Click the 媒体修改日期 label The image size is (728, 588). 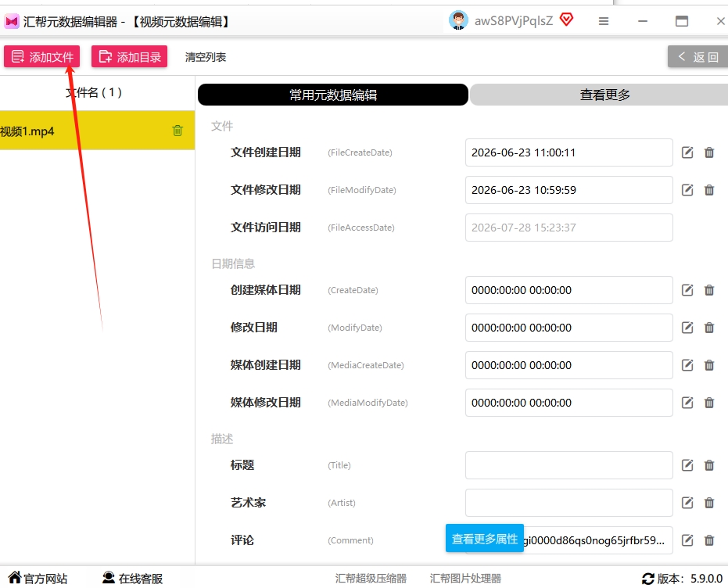tap(266, 403)
